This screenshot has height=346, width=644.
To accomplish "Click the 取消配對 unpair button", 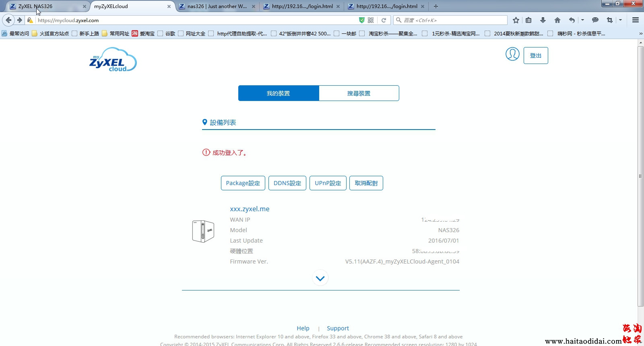I will coord(366,183).
